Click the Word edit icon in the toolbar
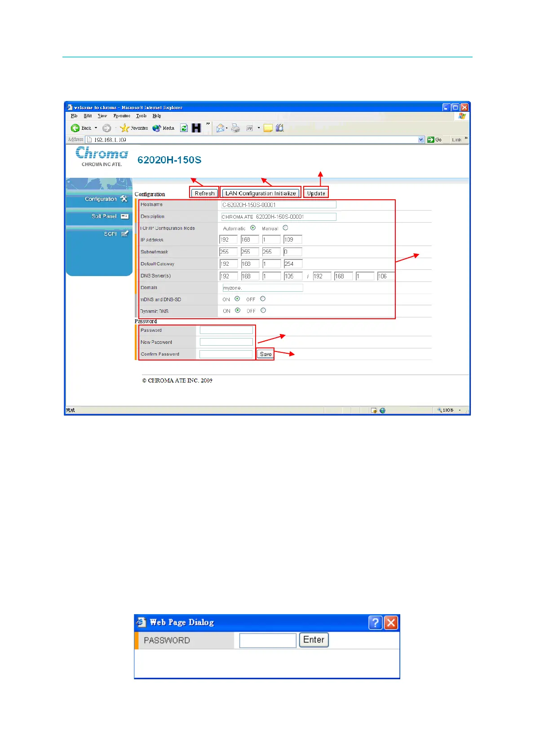Screen dimensions: 535x756 [x=250, y=128]
